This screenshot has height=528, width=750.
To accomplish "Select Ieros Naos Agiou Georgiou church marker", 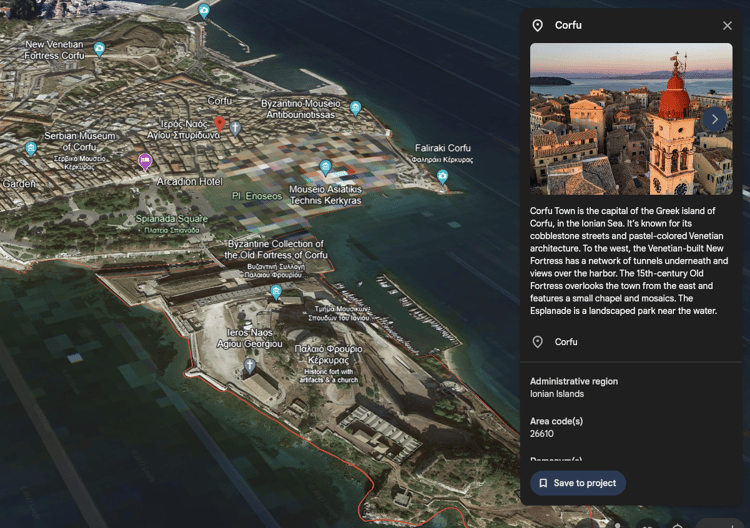I will click(x=250, y=365).
